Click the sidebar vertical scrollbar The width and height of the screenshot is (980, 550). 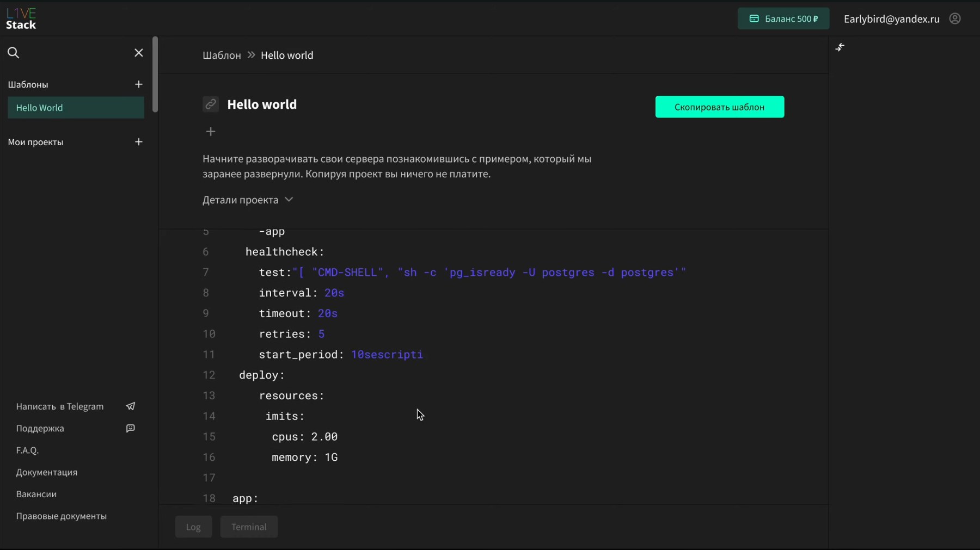click(155, 75)
